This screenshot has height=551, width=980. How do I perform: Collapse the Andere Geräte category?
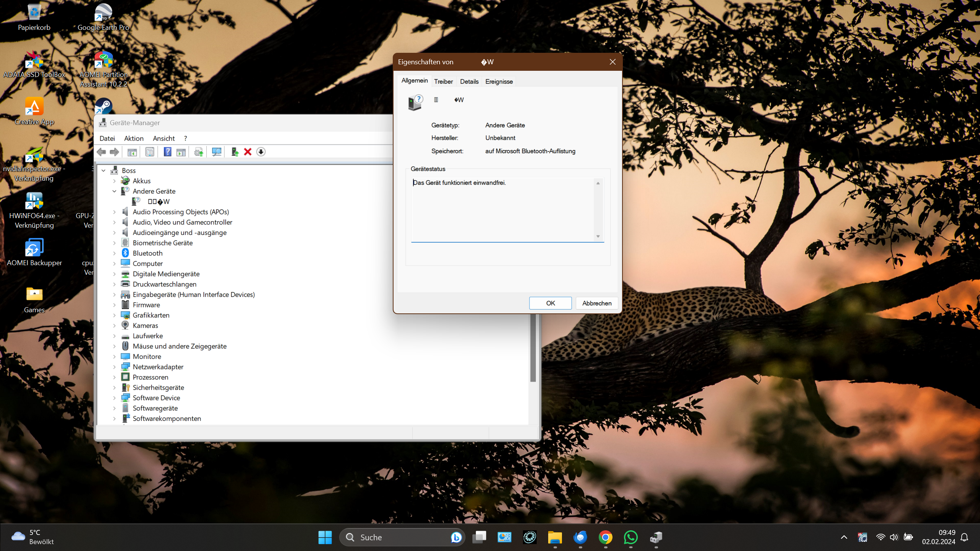point(114,191)
